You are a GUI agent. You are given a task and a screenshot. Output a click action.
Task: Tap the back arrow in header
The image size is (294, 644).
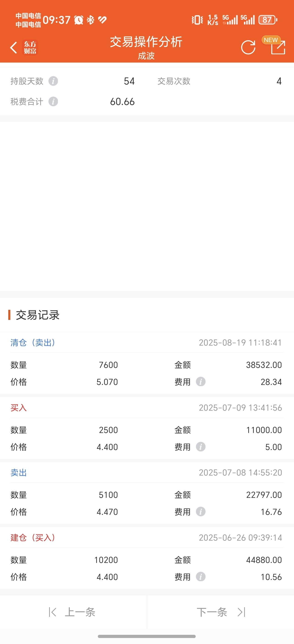(x=14, y=48)
